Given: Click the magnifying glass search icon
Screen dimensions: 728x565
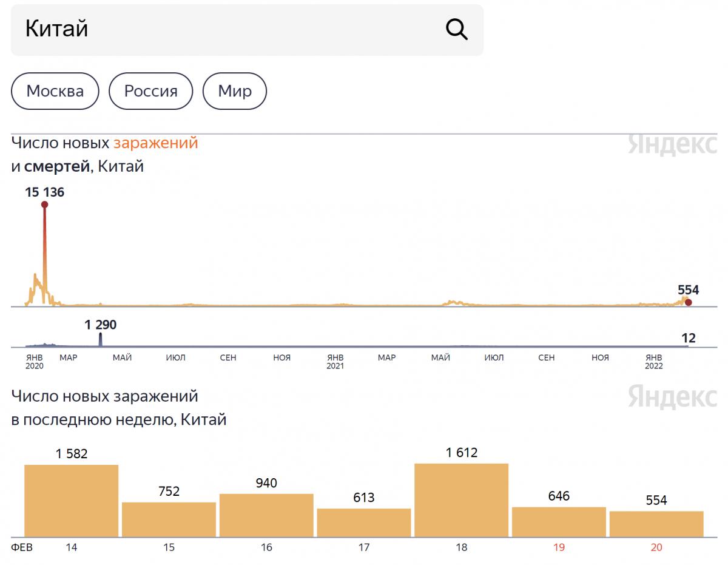Looking at the screenshot, I should point(456,29).
